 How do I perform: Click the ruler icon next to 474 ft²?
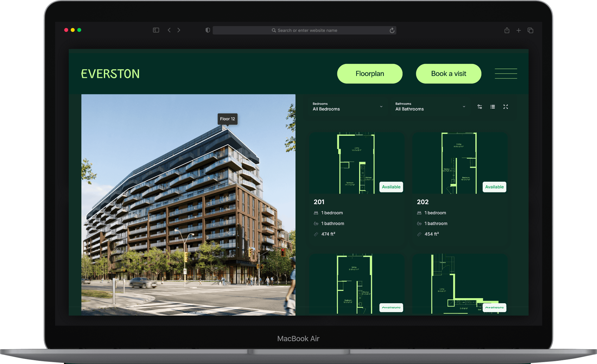[x=316, y=234]
